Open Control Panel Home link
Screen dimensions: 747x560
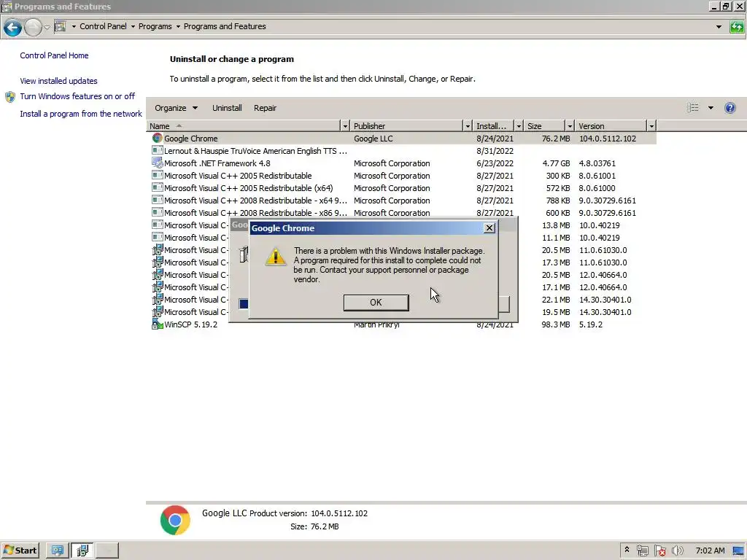pos(54,55)
